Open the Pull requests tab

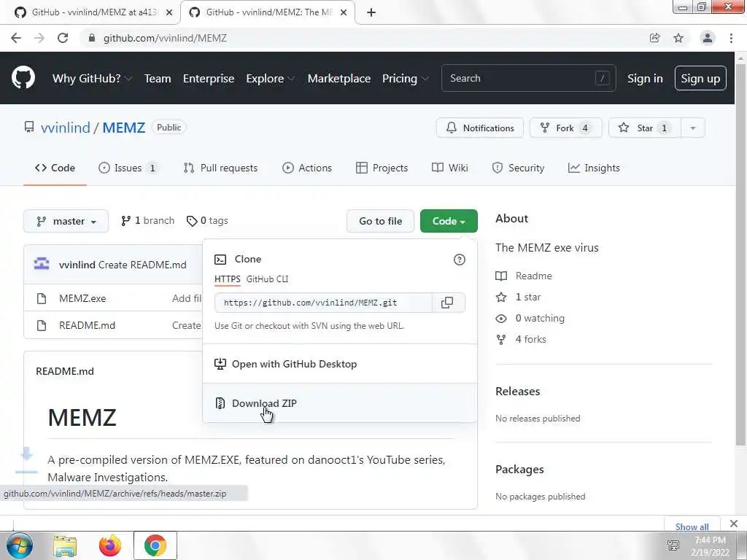(x=220, y=168)
